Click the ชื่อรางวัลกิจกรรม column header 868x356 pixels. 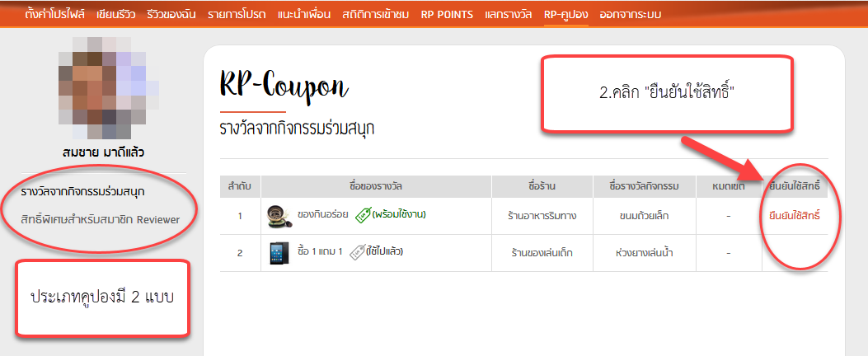pos(645,186)
